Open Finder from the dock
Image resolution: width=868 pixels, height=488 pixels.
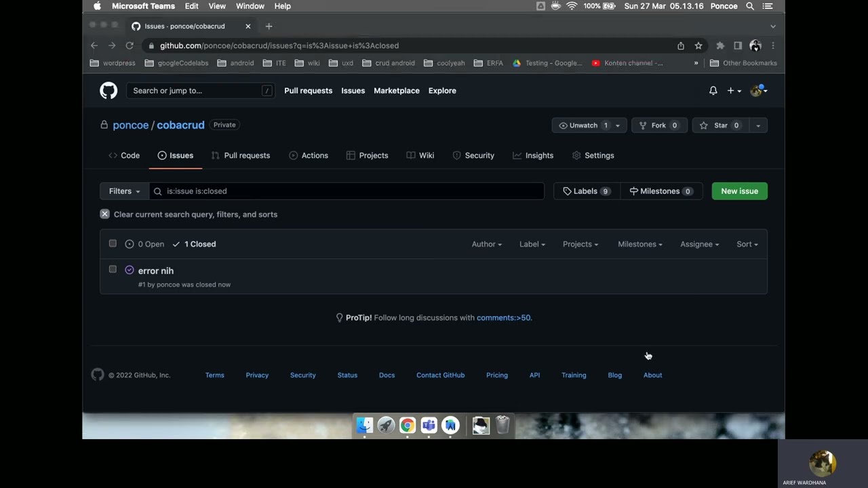click(365, 425)
